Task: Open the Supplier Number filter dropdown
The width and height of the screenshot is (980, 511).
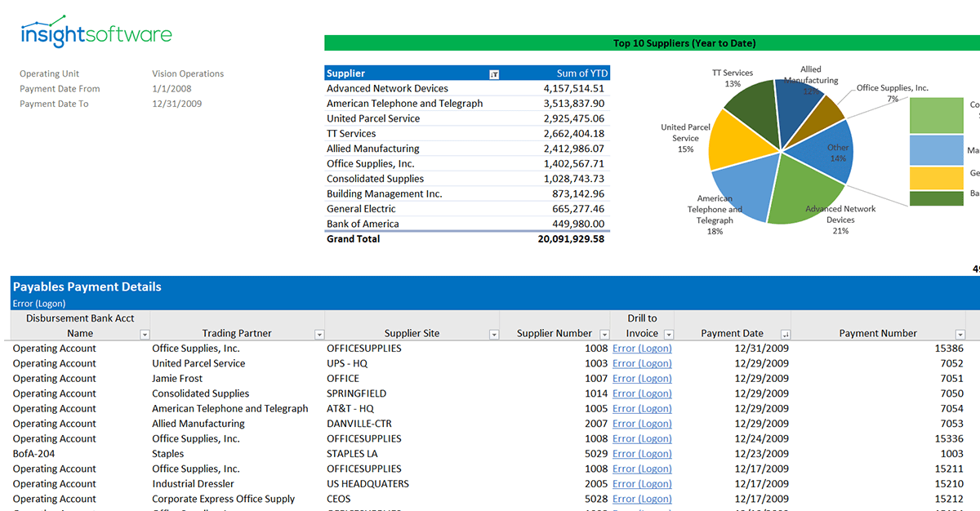Action: (x=604, y=334)
